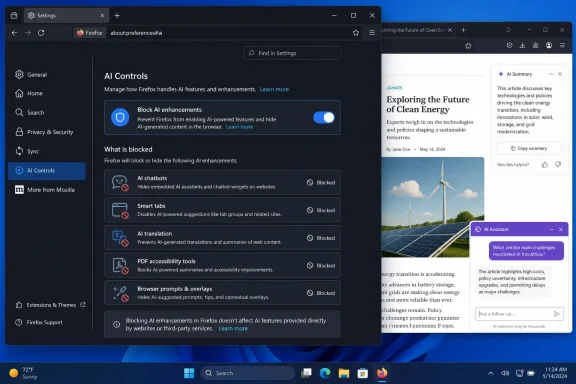This screenshot has height=384, width=576.
Task: Click the forward navigation arrow
Action: pyautogui.click(x=28, y=33)
